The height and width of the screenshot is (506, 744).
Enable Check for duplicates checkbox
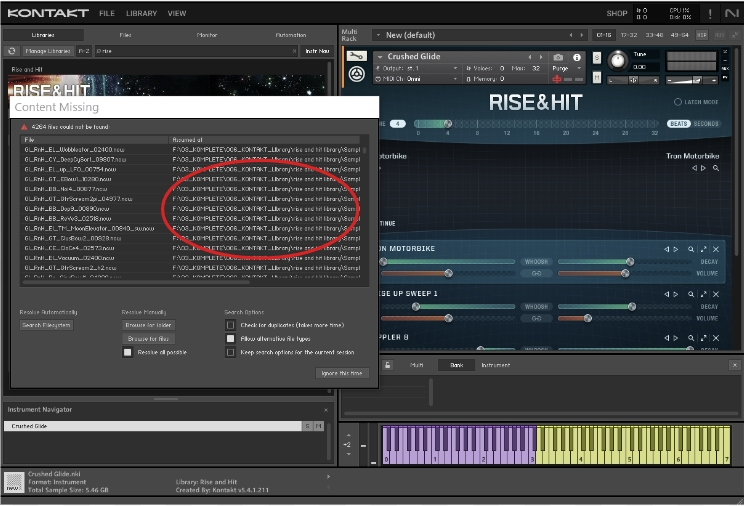point(230,325)
